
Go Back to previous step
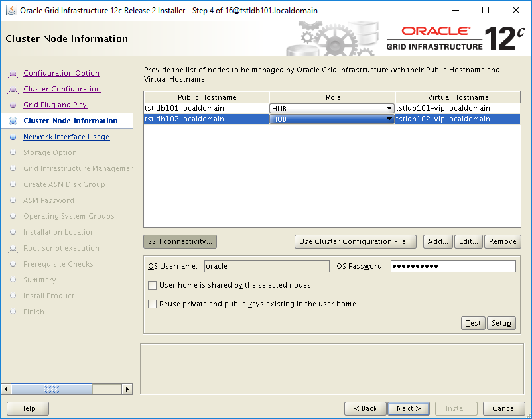366,408
